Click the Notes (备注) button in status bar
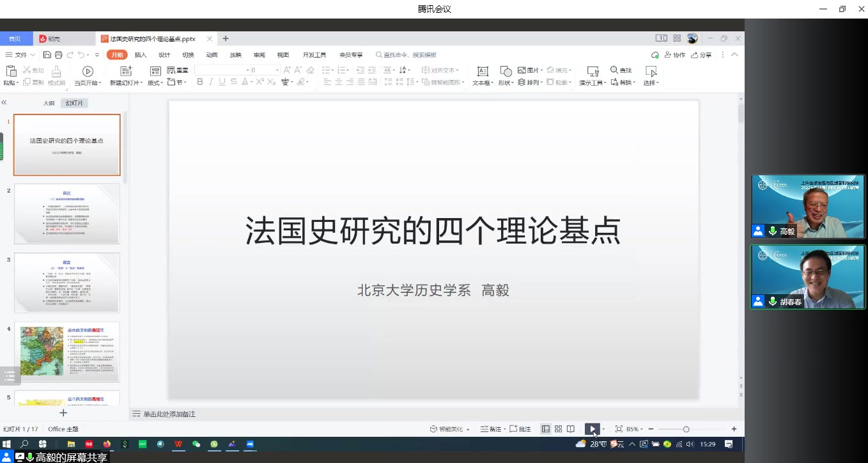This screenshot has height=463, width=868. [492, 429]
